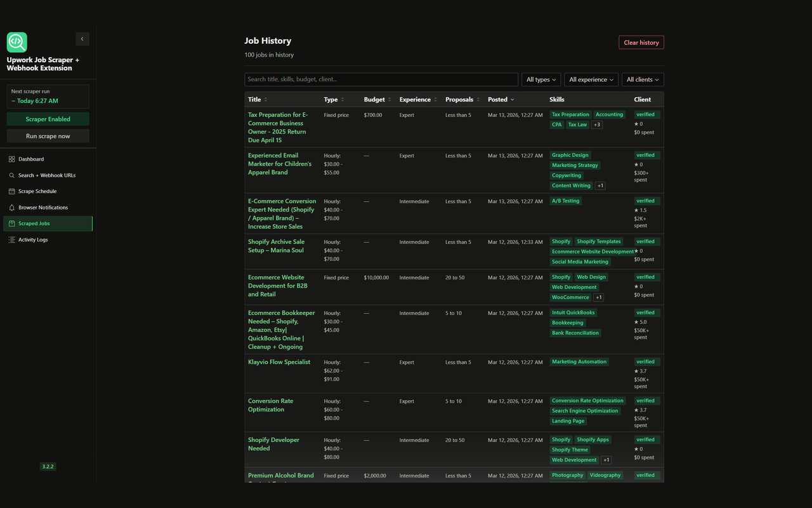This screenshot has width=812, height=508.
Task: Open the All types filter dropdown
Action: tap(541, 79)
